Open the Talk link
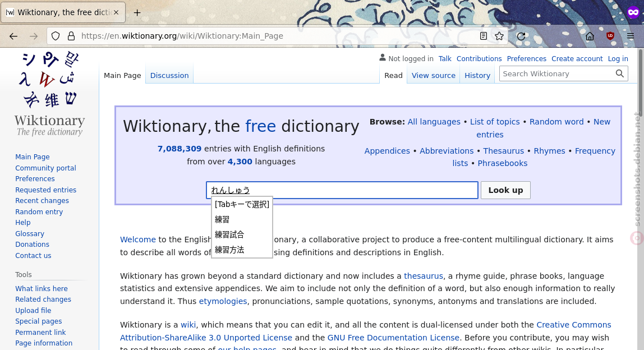The width and height of the screenshot is (644, 350). [x=445, y=59]
